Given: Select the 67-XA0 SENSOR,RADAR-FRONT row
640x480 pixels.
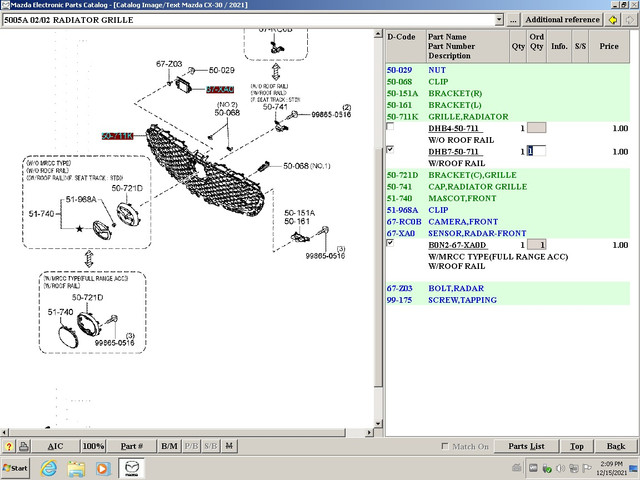Looking at the screenshot, I should tap(507, 233).
